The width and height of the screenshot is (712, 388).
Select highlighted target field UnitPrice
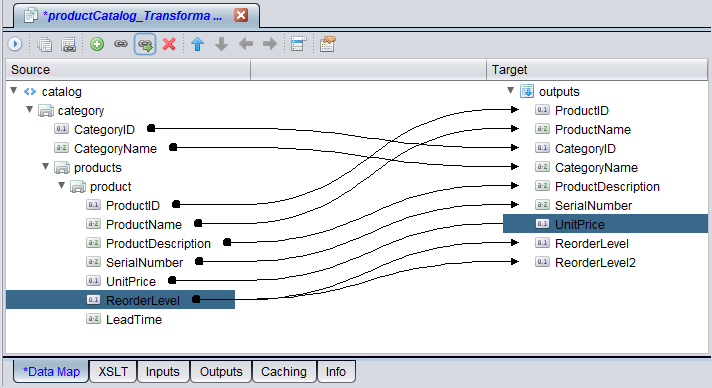coord(605,224)
